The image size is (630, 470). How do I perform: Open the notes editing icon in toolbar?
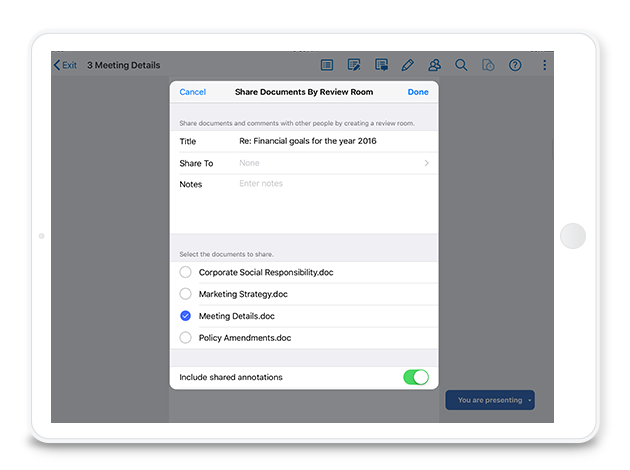pyautogui.click(x=354, y=65)
